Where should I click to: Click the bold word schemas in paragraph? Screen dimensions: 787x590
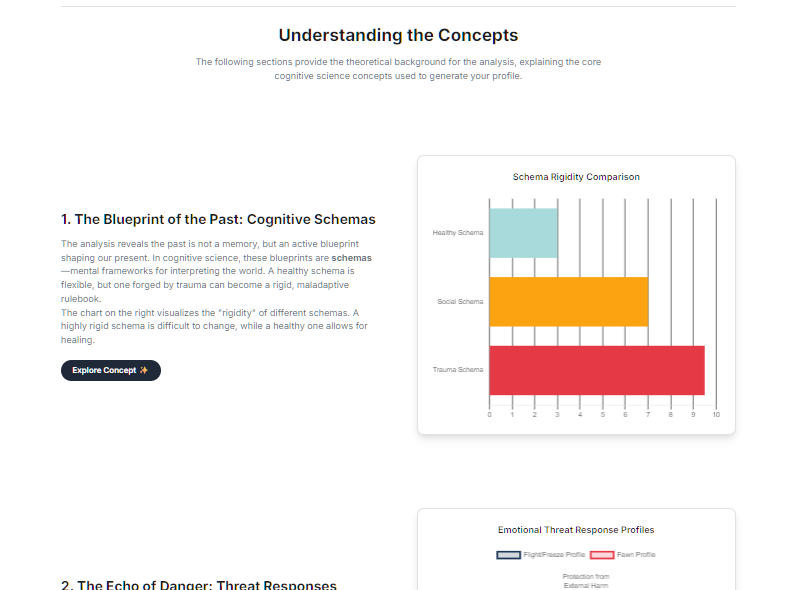[x=351, y=258]
